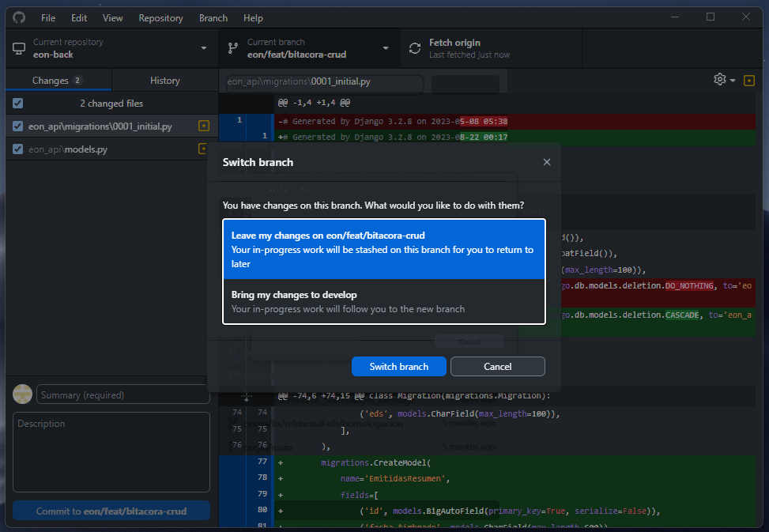The width and height of the screenshot is (769, 532).
Task: Uncheck the 0001_initial.py file checkbox
Action: 17,125
